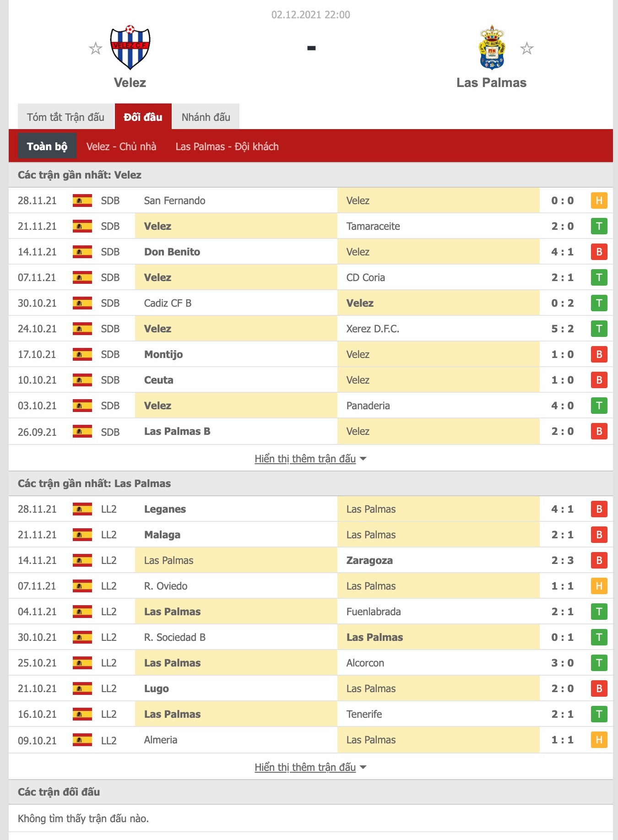This screenshot has height=840, width=618.
Task: Open the Tóm tắt Trận đấu tab
Action: pos(65,117)
